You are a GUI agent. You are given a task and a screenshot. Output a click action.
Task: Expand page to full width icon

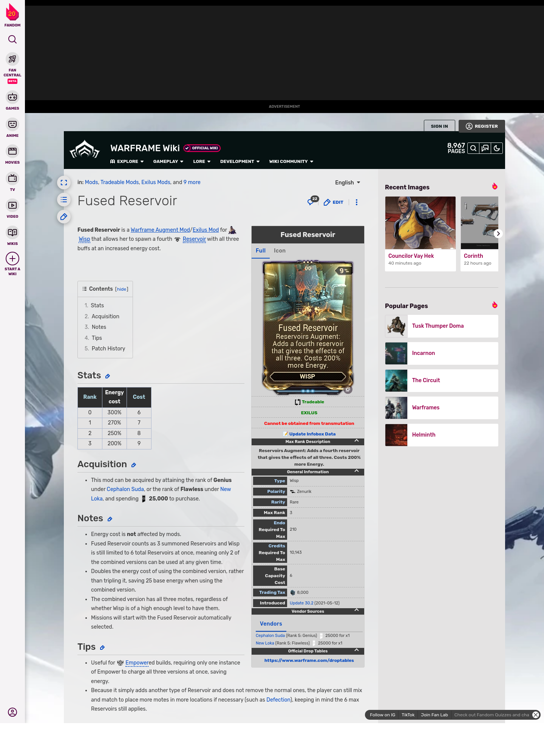click(64, 183)
